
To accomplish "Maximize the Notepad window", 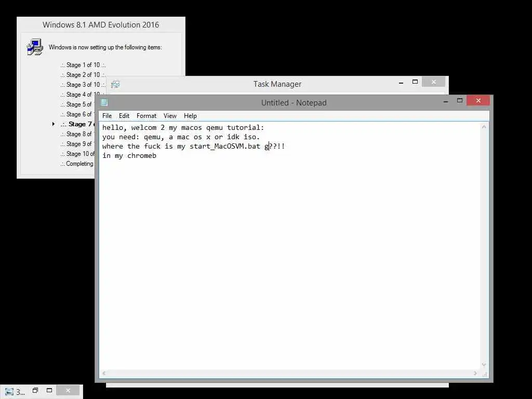I will [x=460, y=100].
